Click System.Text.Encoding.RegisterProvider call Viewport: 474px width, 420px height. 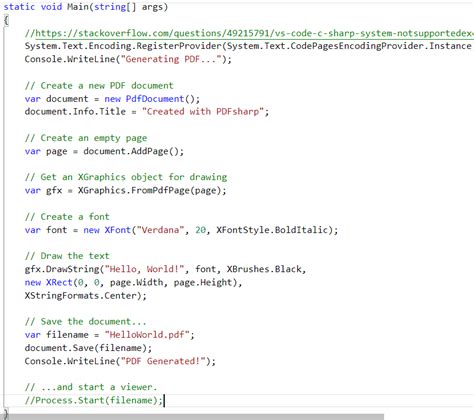[123, 46]
